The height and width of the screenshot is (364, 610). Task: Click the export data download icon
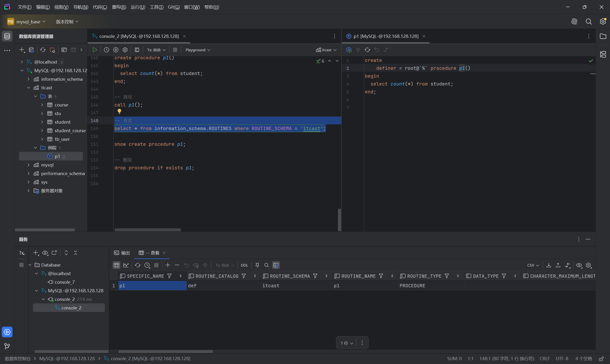[549, 265]
